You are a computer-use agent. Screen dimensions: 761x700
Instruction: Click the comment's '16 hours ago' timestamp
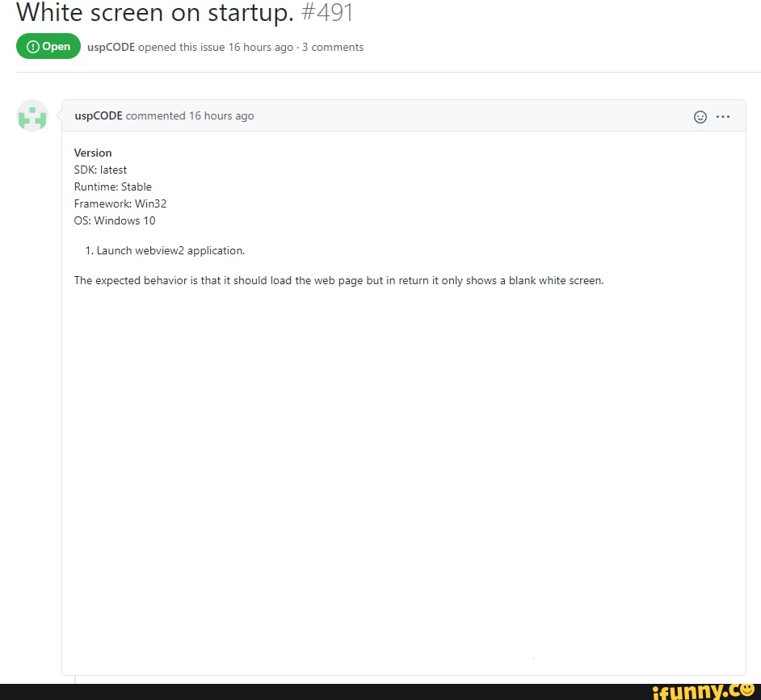pos(221,116)
